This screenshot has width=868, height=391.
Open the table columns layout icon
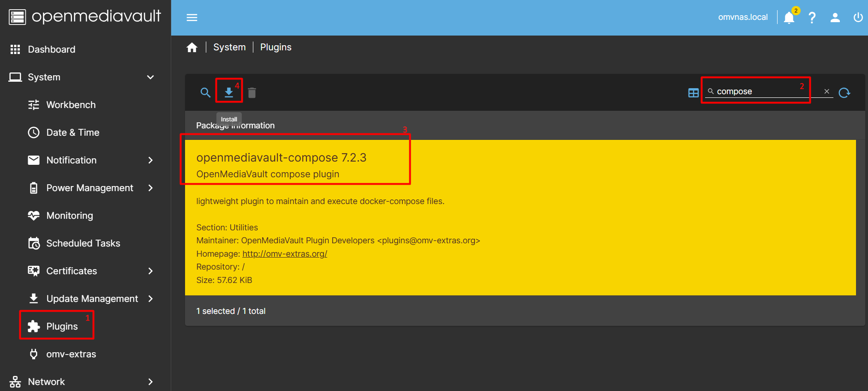pyautogui.click(x=693, y=93)
